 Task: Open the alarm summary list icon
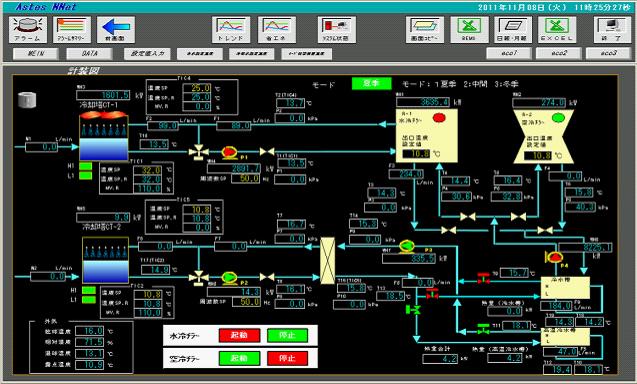tap(72, 30)
